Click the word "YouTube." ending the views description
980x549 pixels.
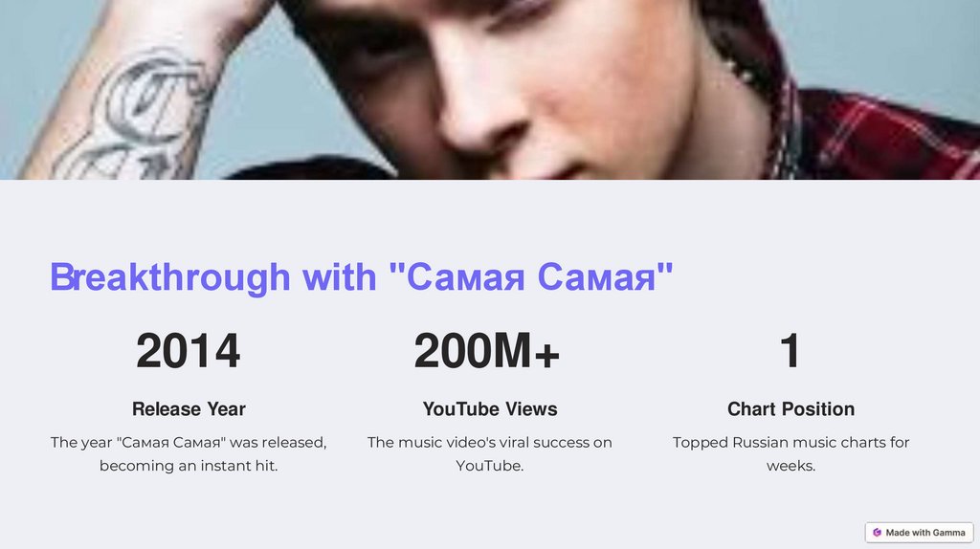pyautogui.click(x=489, y=467)
